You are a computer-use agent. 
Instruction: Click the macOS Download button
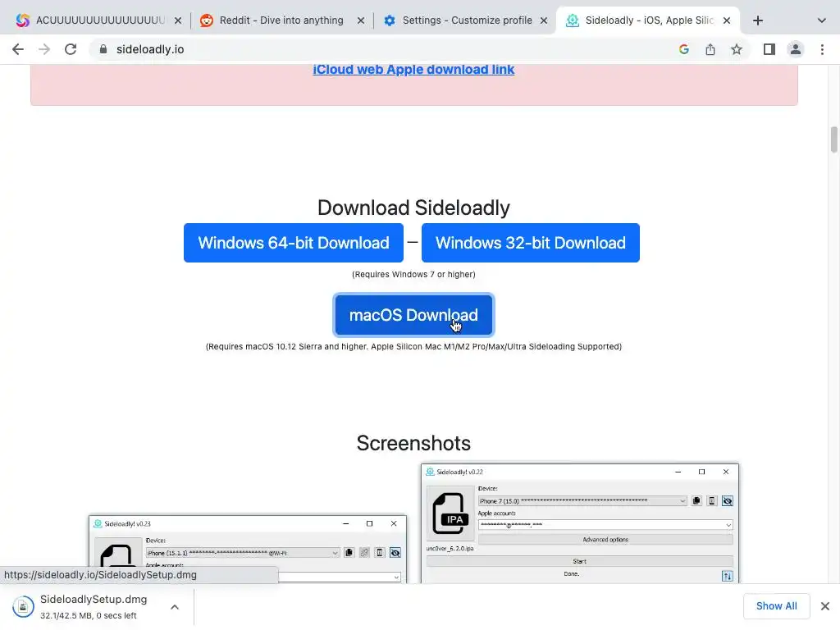click(413, 315)
